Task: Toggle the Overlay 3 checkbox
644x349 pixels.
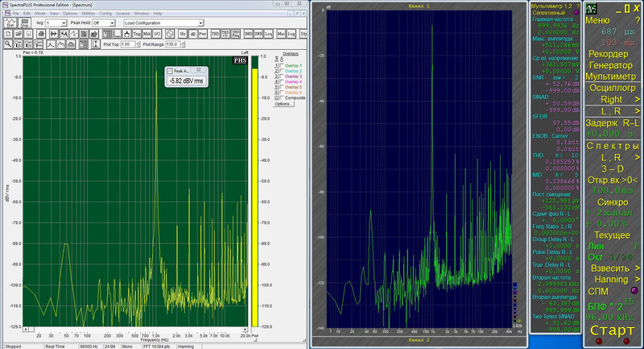Action: (282, 77)
